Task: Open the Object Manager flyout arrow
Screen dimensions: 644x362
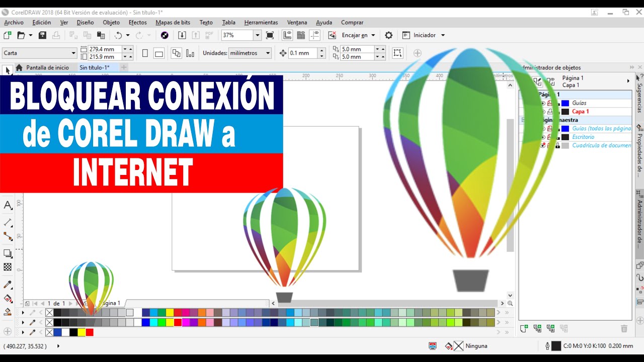Action: click(x=628, y=81)
